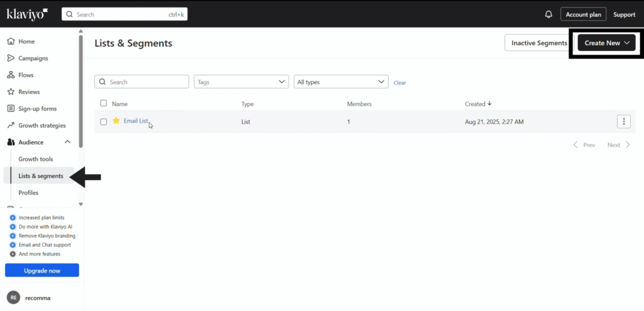Click the Reviews star icon in sidebar
The width and height of the screenshot is (644, 311).
(x=11, y=92)
